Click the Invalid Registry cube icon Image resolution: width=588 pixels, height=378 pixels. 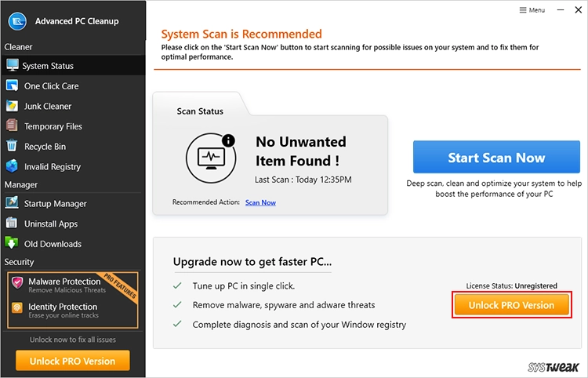[12, 165]
